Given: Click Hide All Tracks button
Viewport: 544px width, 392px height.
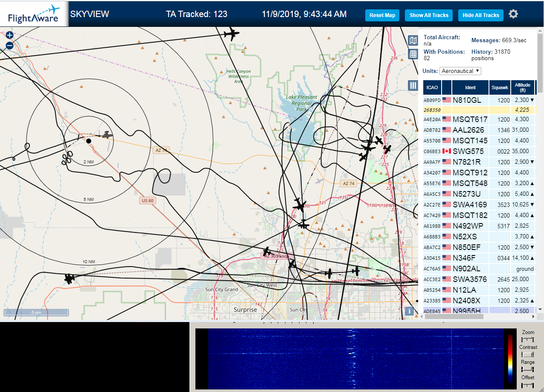Looking at the screenshot, I should 481,15.
